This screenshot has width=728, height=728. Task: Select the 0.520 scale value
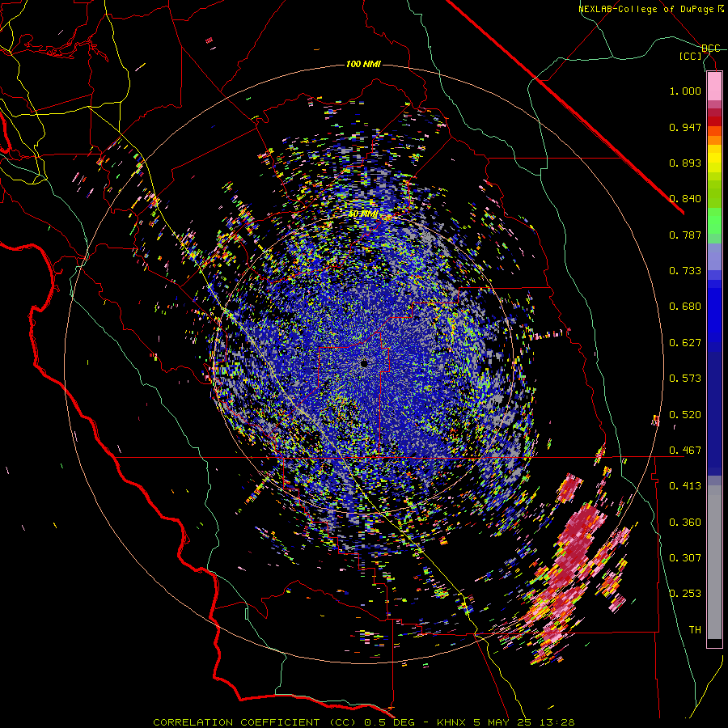(x=685, y=415)
